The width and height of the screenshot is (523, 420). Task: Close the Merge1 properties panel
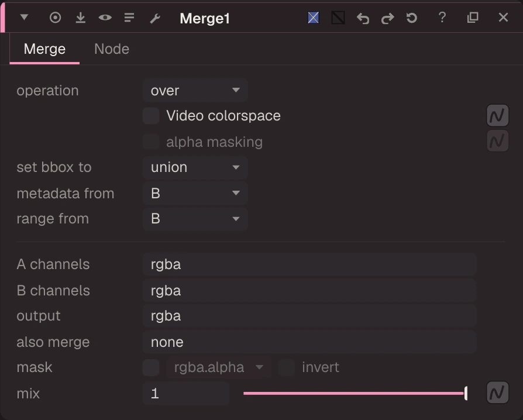[503, 18]
